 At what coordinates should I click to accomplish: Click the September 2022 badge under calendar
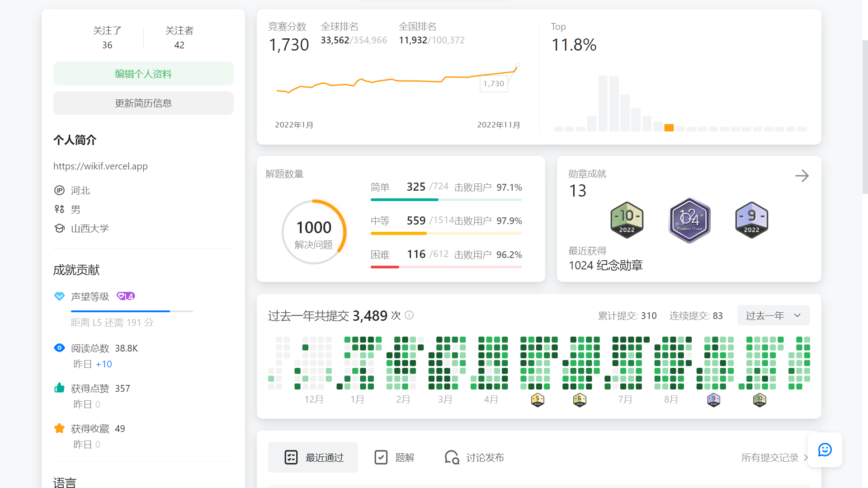pyautogui.click(x=713, y=400)
